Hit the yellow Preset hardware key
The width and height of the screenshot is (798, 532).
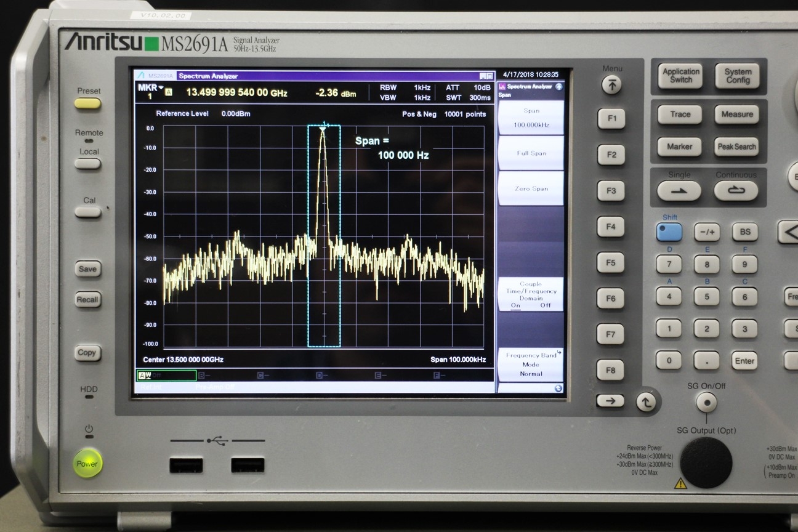[88, 103]
